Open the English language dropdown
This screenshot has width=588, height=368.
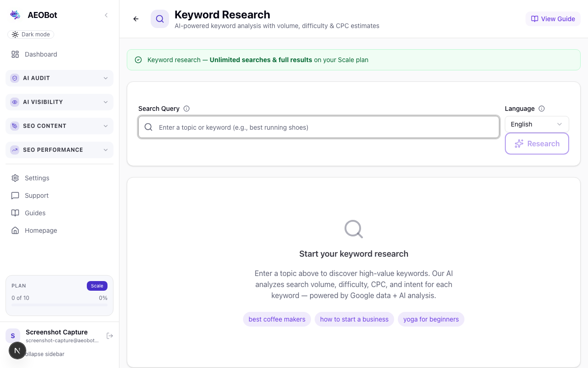537,124
